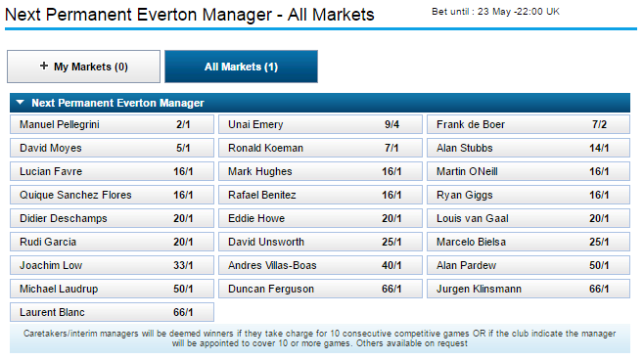The height and width of the screenshot is (360, 644).
Task: Switch to the All Markets (1) tab
Action: pos(241,67)
